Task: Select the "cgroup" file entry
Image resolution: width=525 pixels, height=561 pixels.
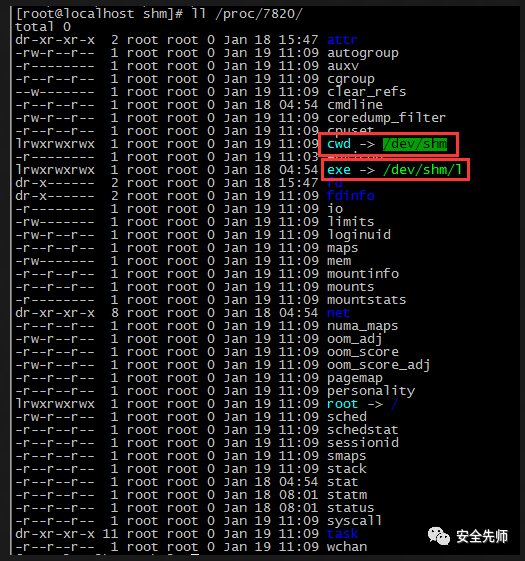Action: pos(350,79)
